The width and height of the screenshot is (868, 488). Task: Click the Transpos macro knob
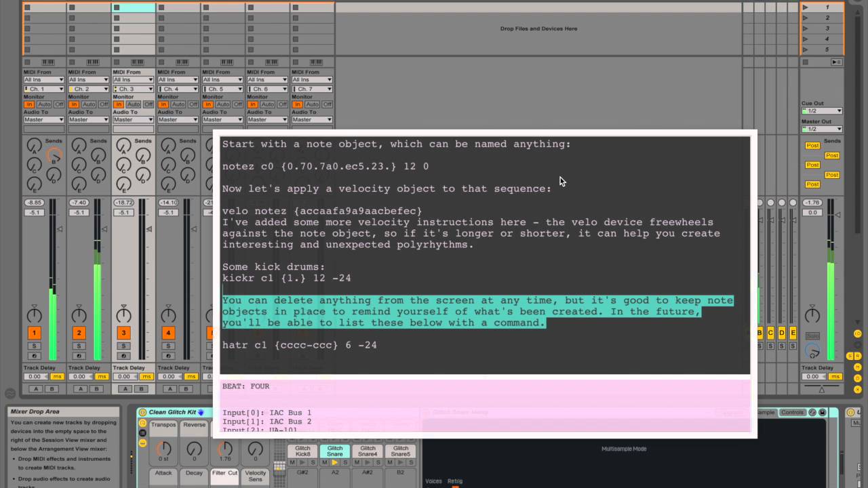[163, 449]
